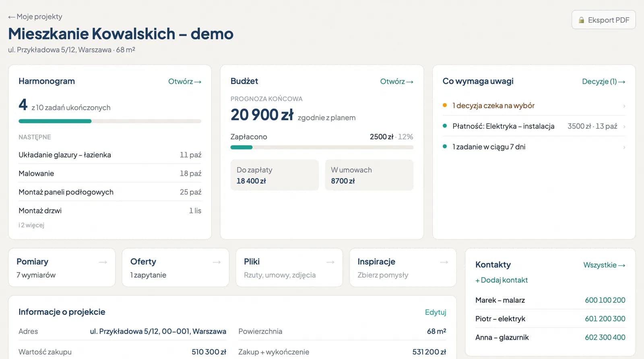
Task: Click the Zapłacono budget progress bar
Action: tap(322, 147)
